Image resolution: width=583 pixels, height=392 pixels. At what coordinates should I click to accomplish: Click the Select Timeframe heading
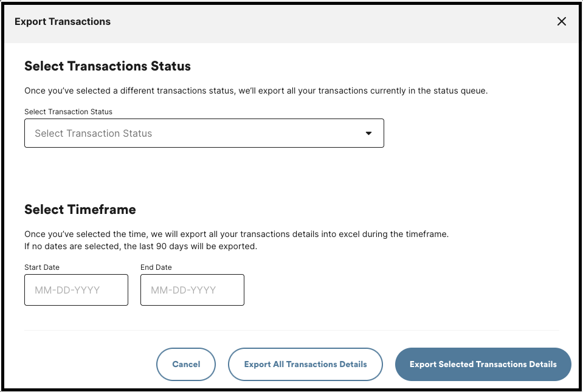tap(80, 209)
